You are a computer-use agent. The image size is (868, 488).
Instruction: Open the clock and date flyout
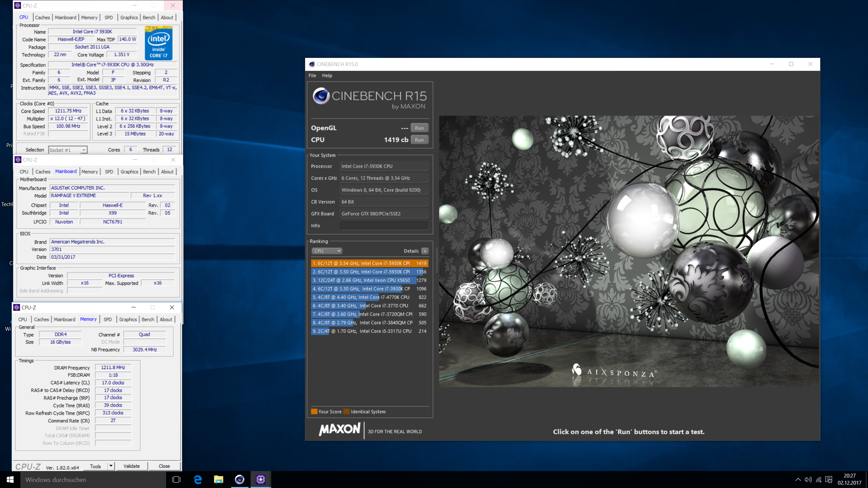click(849, 480)
